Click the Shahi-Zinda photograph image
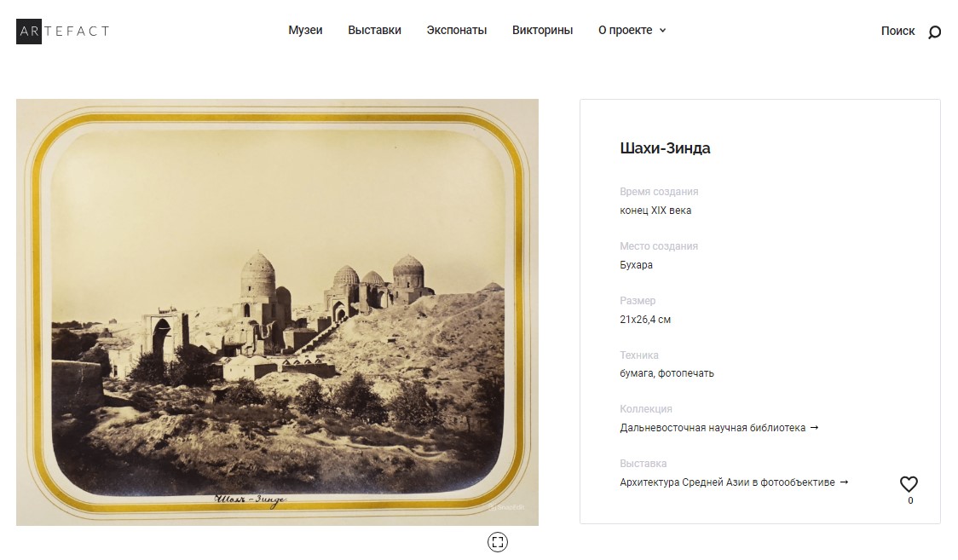Viewport: 958px width, 560px height. [277, 312]
